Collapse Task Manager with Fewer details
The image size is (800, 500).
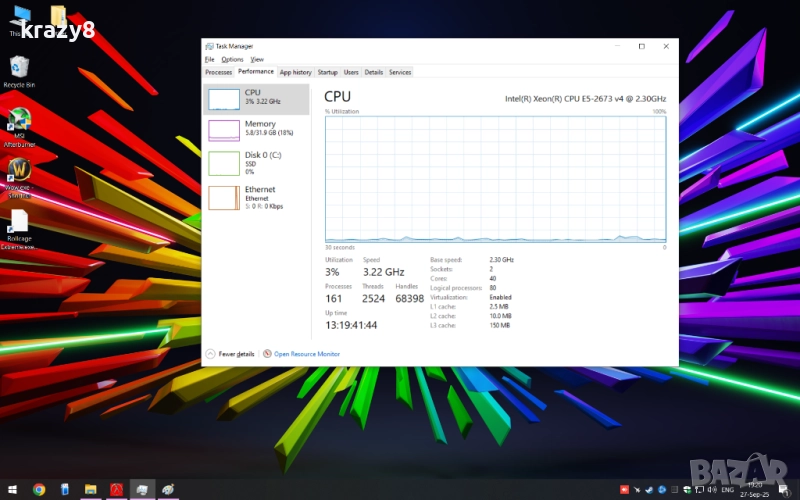(x=232, y=354)
